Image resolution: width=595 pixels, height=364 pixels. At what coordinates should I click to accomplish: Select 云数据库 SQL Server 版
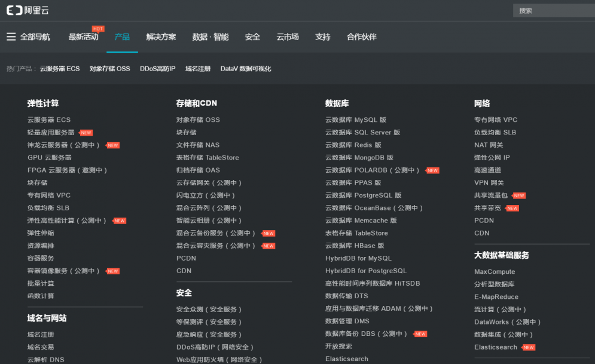363,132
